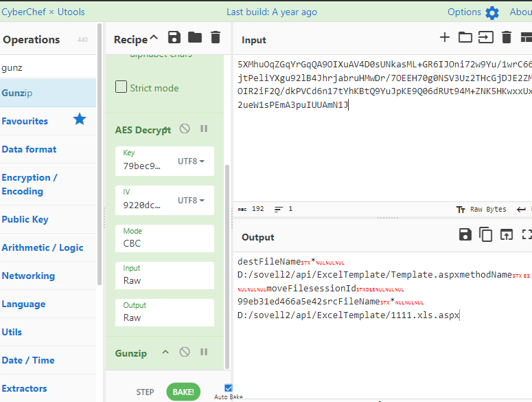
Task: Clear recipe with trash icon
Action: 216,38
